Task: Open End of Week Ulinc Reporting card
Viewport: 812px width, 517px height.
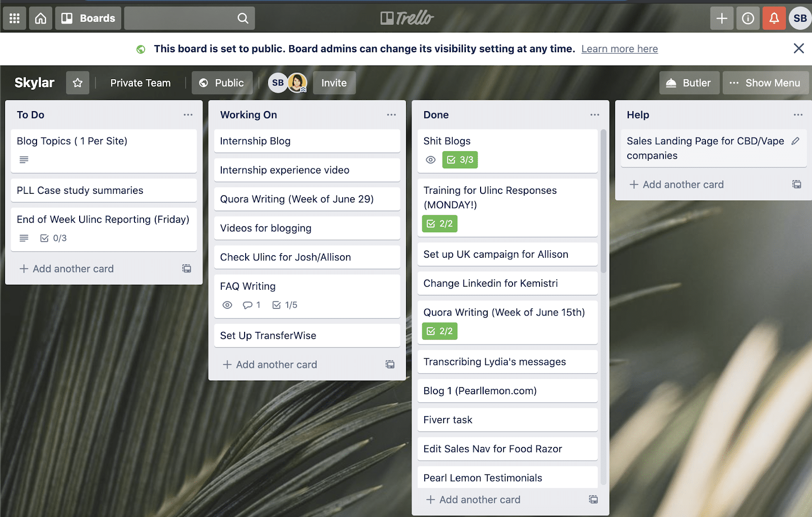Action: [104, 229]
